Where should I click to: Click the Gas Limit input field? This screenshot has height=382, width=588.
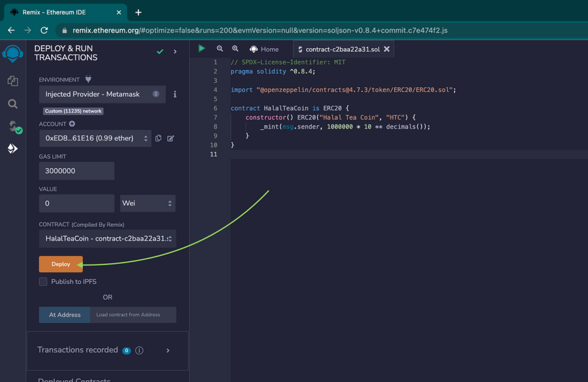point(76,171)
